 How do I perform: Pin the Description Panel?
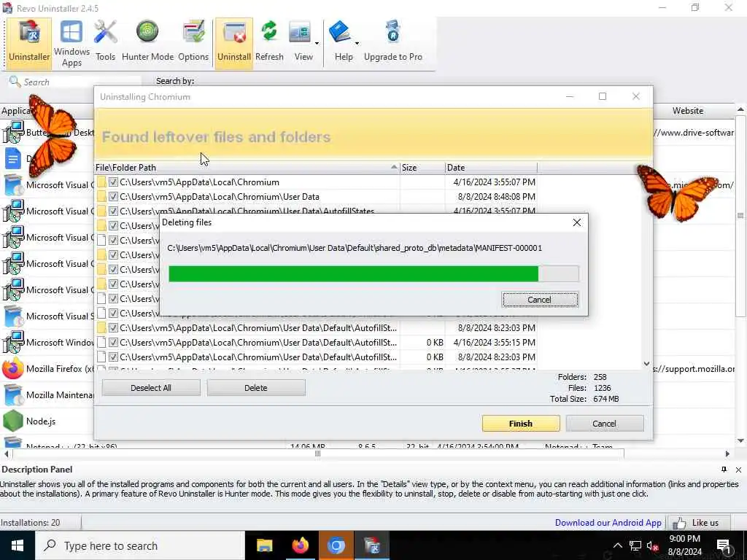point(724,470)
